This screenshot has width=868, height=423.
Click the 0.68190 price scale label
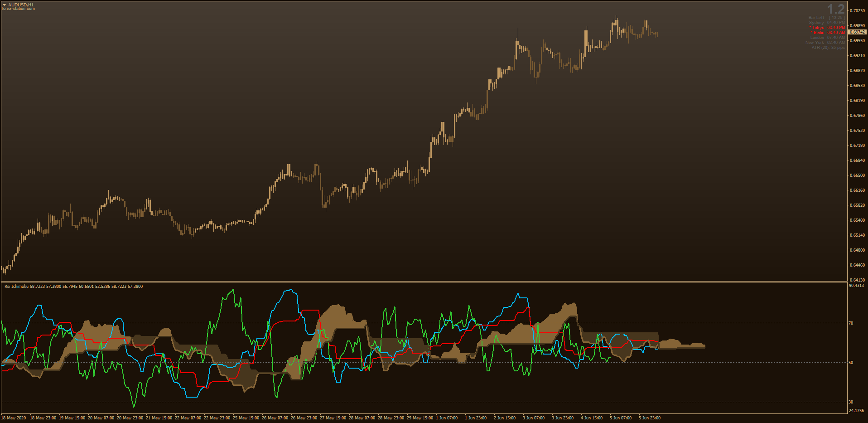[858, 101]
